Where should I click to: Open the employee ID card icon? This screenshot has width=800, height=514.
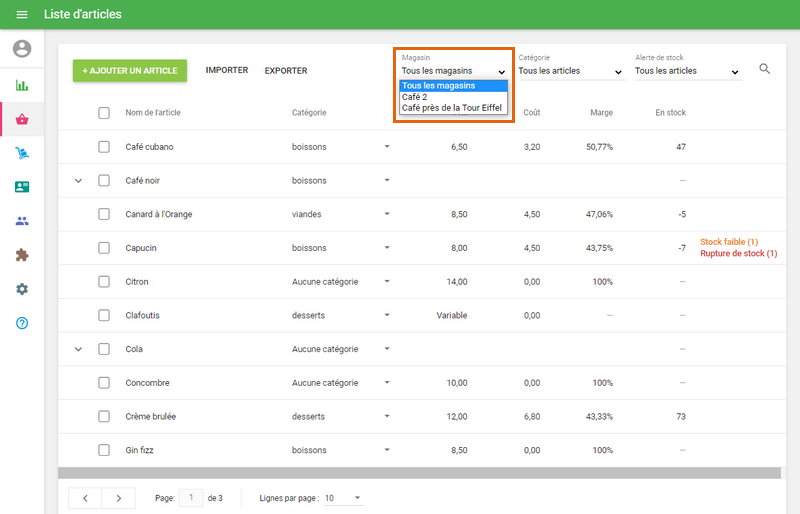22,187
